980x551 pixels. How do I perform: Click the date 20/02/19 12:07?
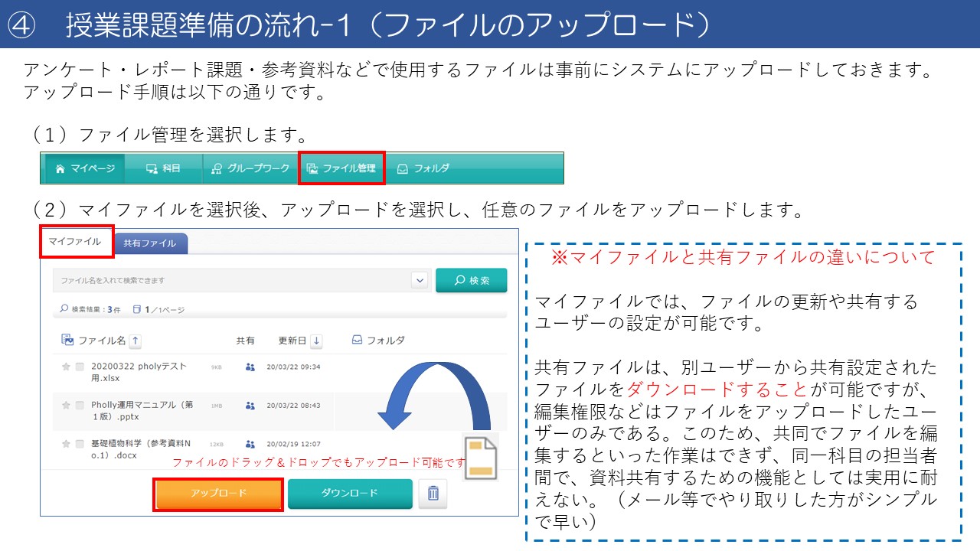pos(293,443)
